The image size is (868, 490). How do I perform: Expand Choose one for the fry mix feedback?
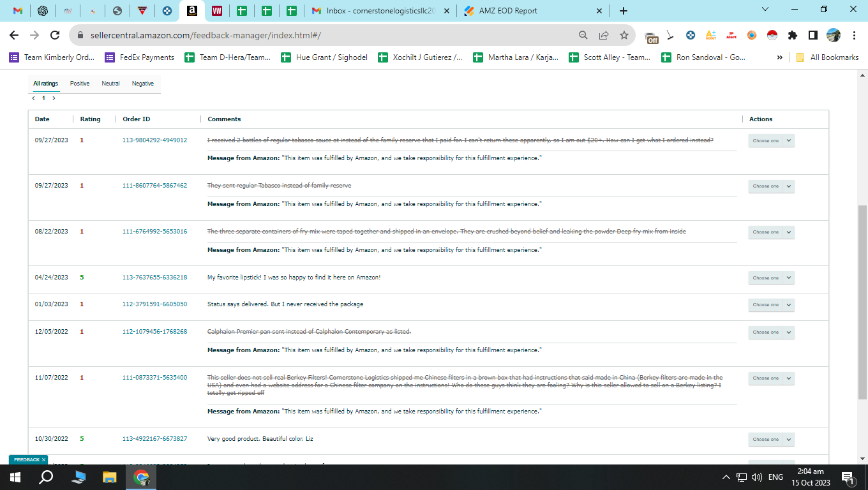coord(771,232)
